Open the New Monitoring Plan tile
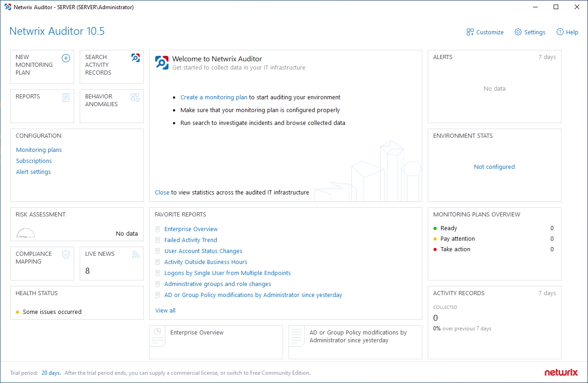The image size is (588, 383). 42,67
